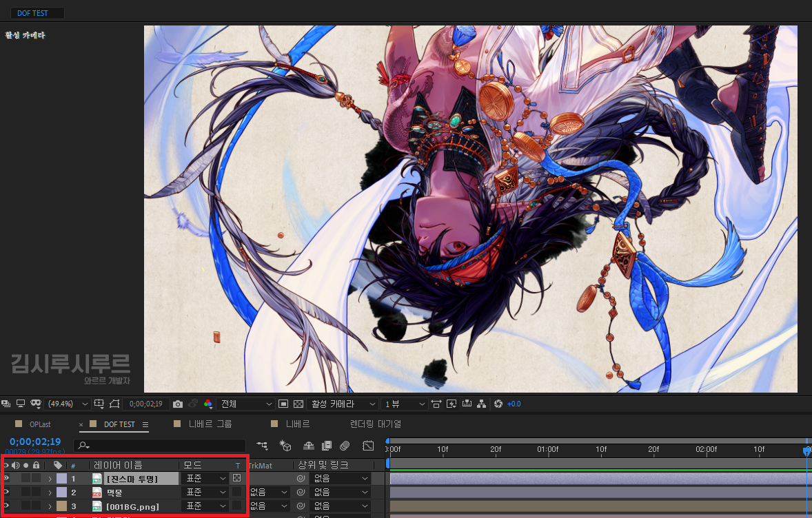Open the RGB channel display icon
The height and width of the screenshot is (518, 812).
point(207,404)
